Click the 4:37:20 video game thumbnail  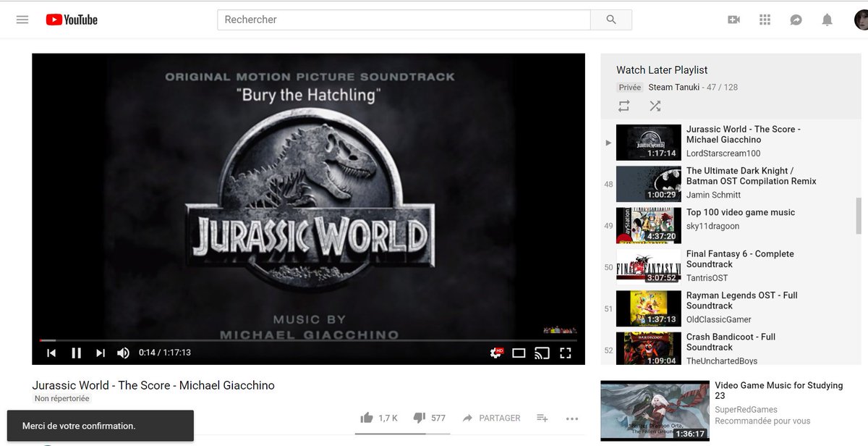click(649, 225)
